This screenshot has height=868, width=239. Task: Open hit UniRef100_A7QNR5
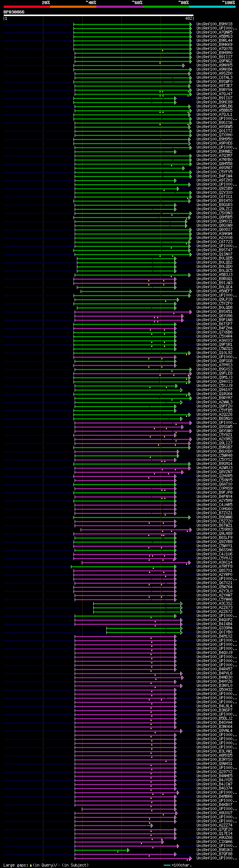[x=215, y=32]
